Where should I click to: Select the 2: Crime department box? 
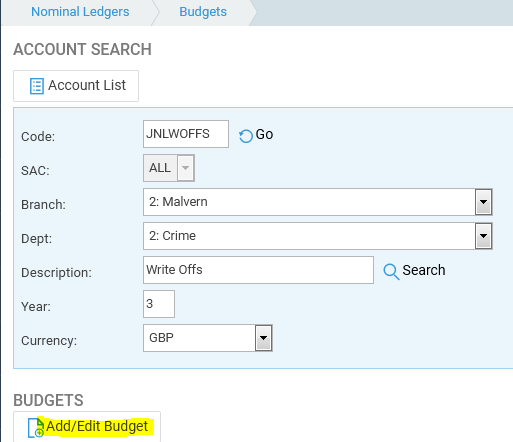coord(309,236)
